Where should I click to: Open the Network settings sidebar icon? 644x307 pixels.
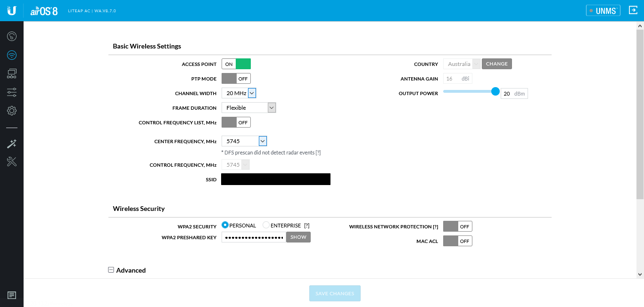coord(12,73)
